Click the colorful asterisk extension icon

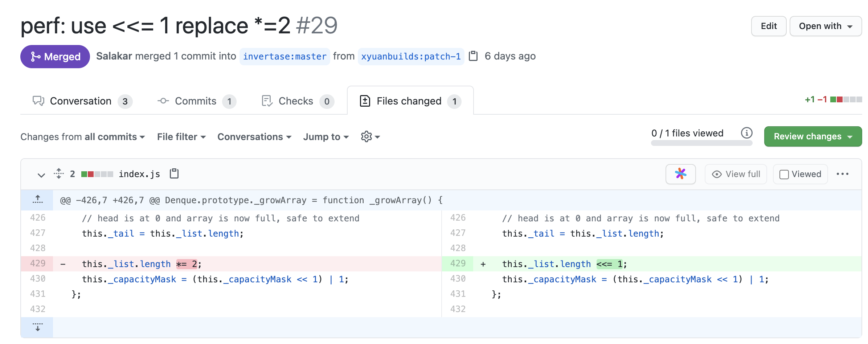coord(680,174)
